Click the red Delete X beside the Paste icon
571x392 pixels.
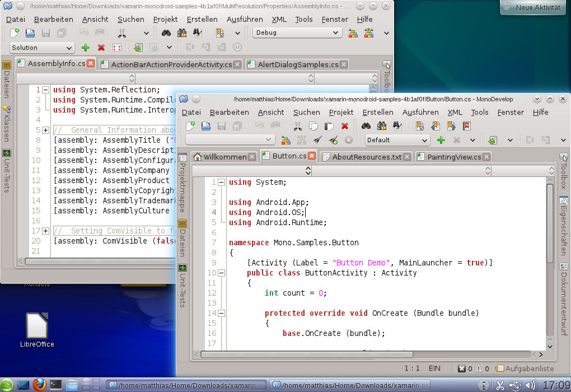click(x=345, y=126)
